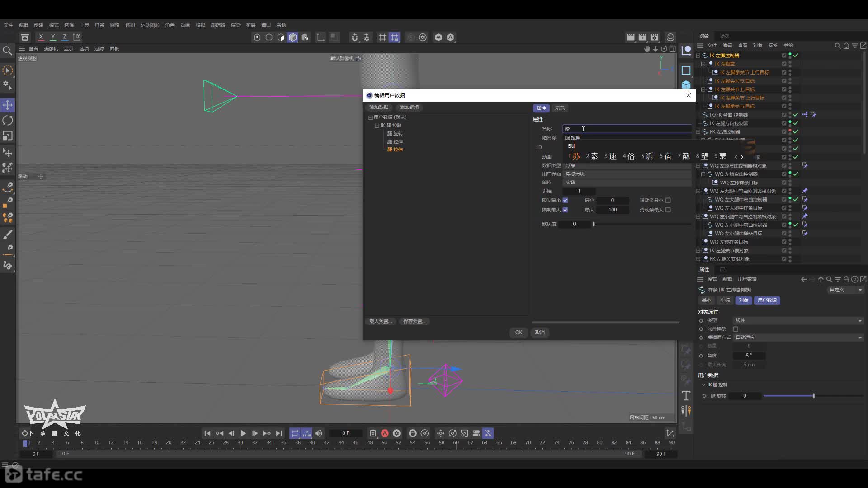Click 默认值 slider handle in dialog
The image size is (868, 488).
click(594, 224)
